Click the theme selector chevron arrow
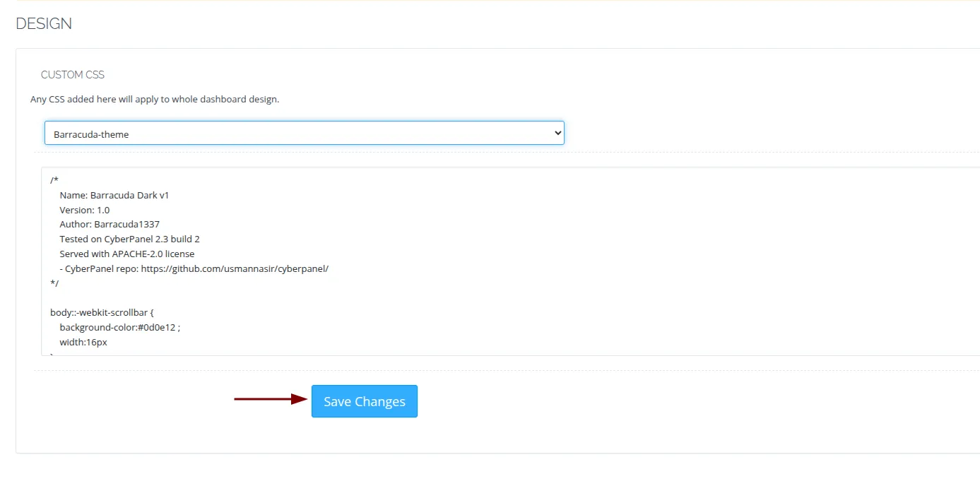 point(557,133)
